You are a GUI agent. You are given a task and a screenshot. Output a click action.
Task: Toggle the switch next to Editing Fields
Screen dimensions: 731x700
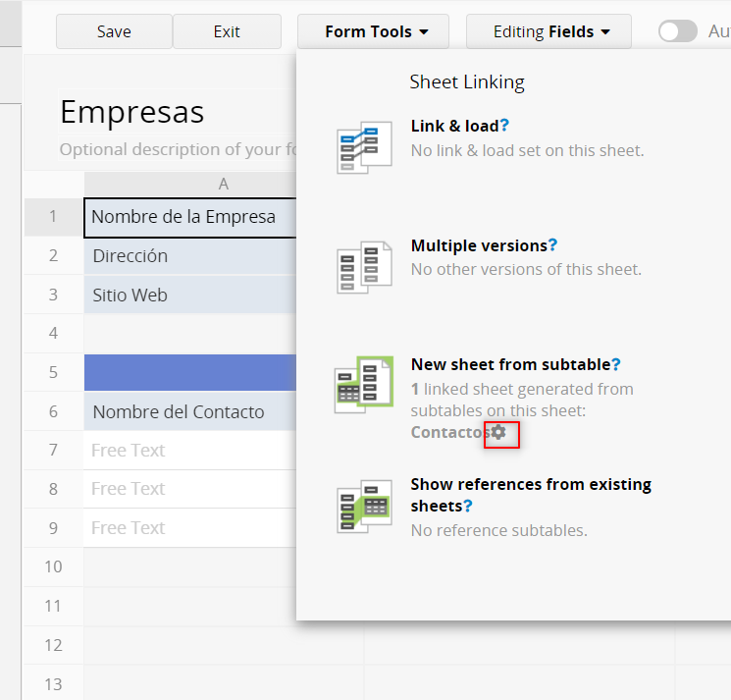tap(678, 31)
